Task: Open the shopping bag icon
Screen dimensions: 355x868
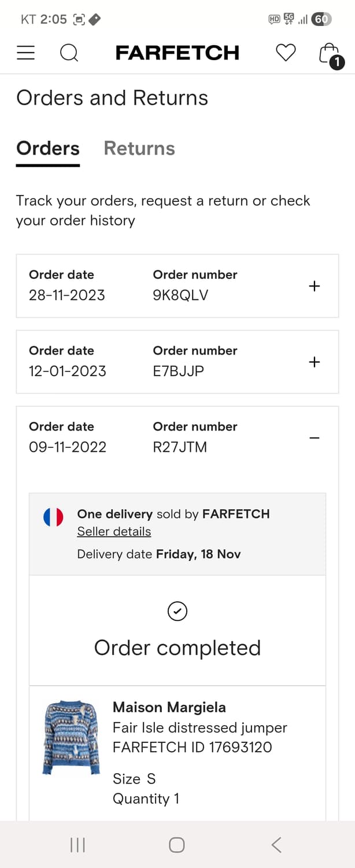Action: (330, 54)
